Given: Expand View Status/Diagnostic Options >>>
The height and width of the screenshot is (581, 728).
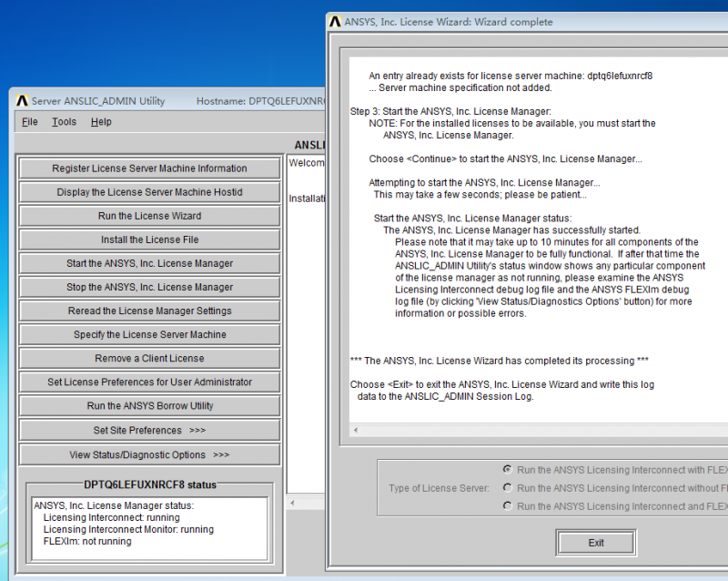Looking at the screenshot, I should [149, 454].
